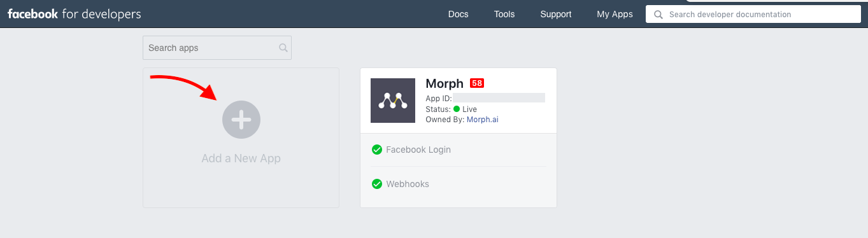
Task: Click the plus icon to add app
Action: click(241, 119)
